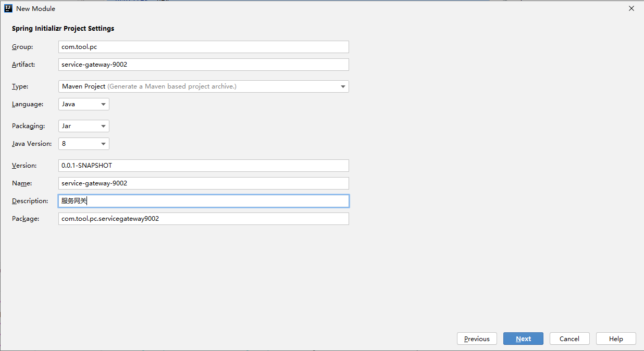
Task: Click the Group field containing com.tool.pc
Action: (203, 47)
